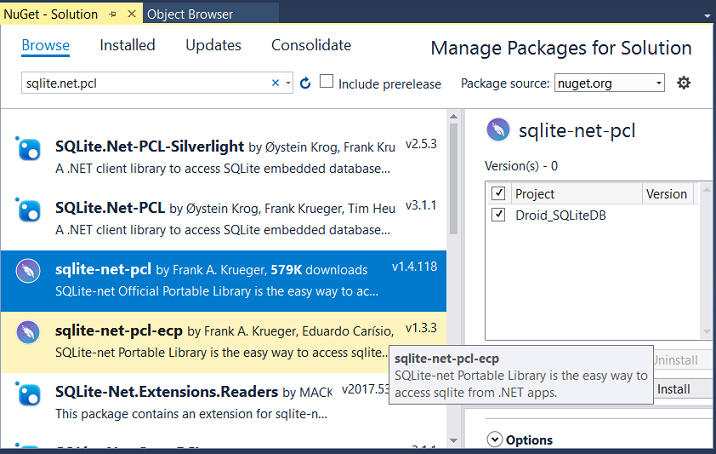Select the NuGet - Solution tab
Screen dimensions: 716x454
coord(51,15)
